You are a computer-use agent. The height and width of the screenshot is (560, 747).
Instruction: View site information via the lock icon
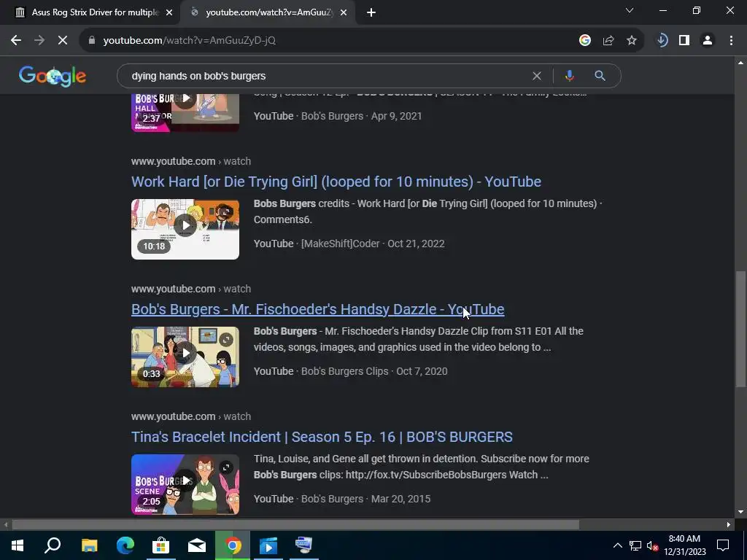coord(92,41)
